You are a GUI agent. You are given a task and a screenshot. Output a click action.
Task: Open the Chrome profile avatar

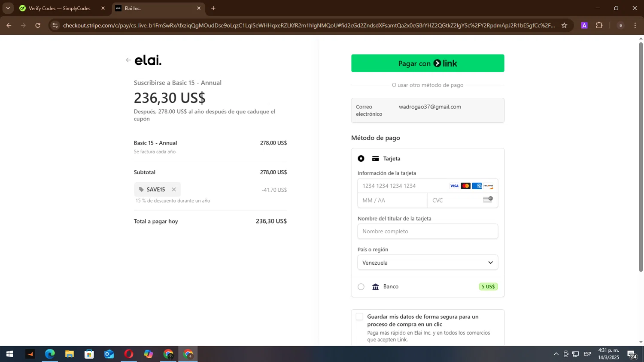[620, 25]
